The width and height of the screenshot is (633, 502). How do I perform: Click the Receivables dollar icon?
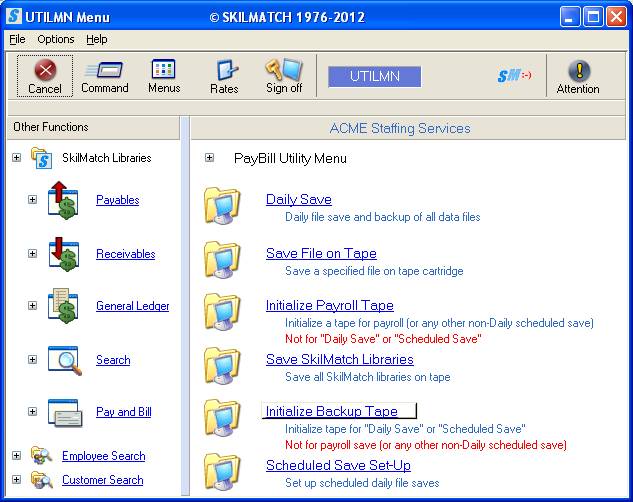[63, 254]
